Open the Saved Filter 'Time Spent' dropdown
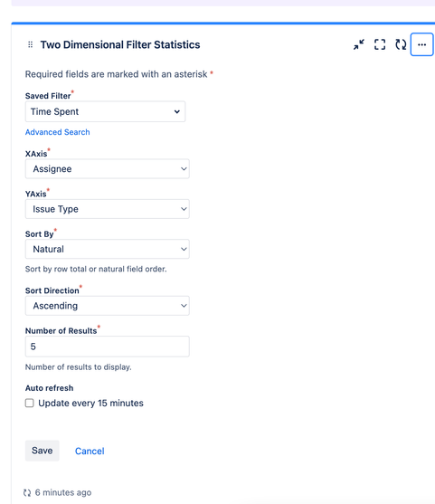The width and height of the screenshot is (435, 504). click(x=106, y=111)
